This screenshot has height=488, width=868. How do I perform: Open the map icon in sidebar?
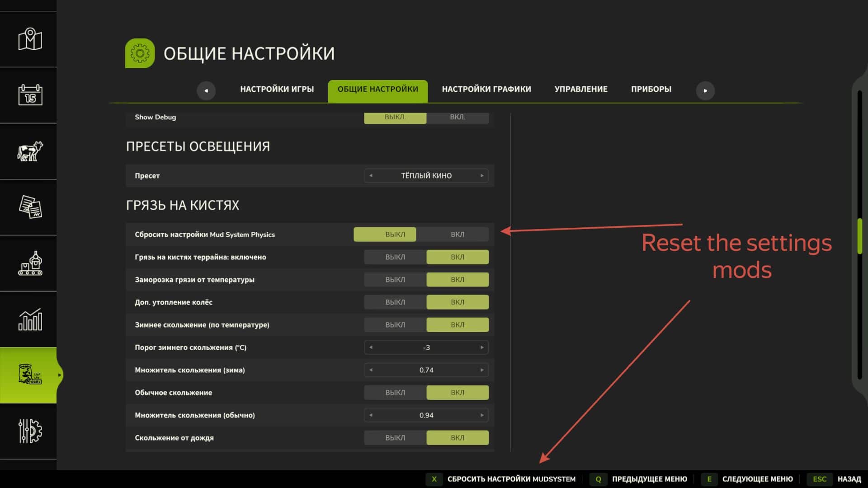(30, 40)
